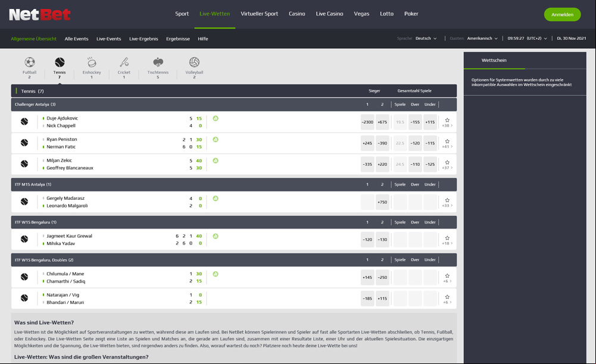Open the Ergebnisse link
This screenshot has height=364, width=596.
pyautogui.click(x=178, y=39)
